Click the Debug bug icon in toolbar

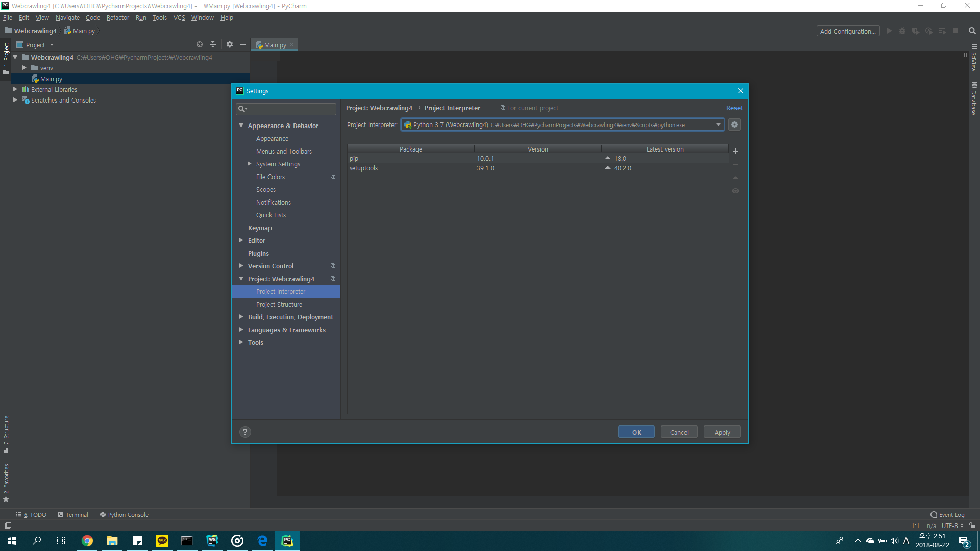(x=902, y=31)
